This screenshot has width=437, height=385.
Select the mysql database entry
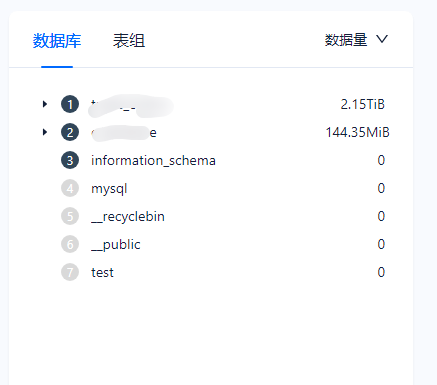[109, 189]
